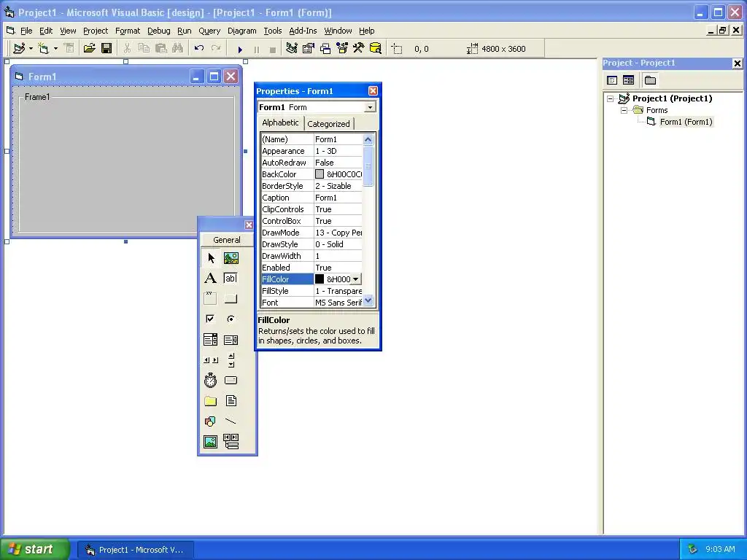Open the Add-Ins menu
The image size is (747, 560).
coord(303,31)
